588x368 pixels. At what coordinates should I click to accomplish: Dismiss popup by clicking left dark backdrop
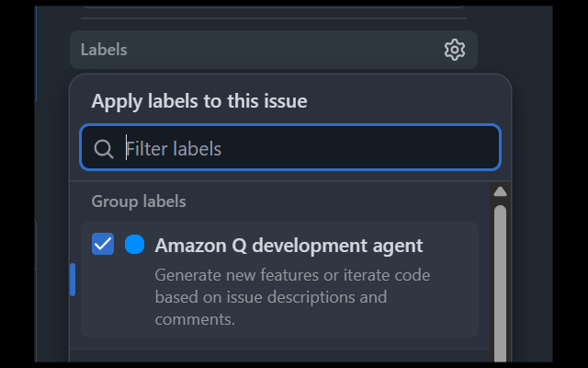pos(51,230)
